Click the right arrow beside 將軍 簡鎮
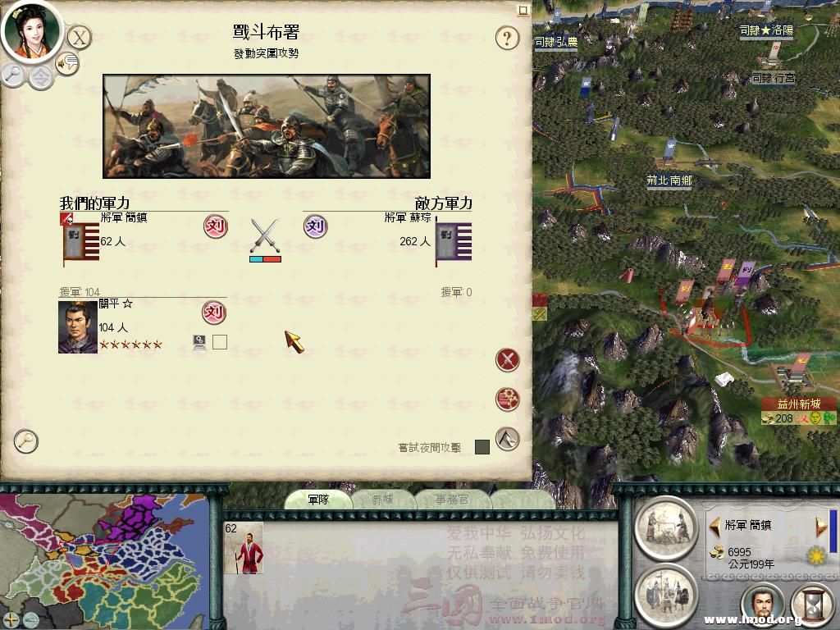The image size is (840, 630). (x=820, y=526)
